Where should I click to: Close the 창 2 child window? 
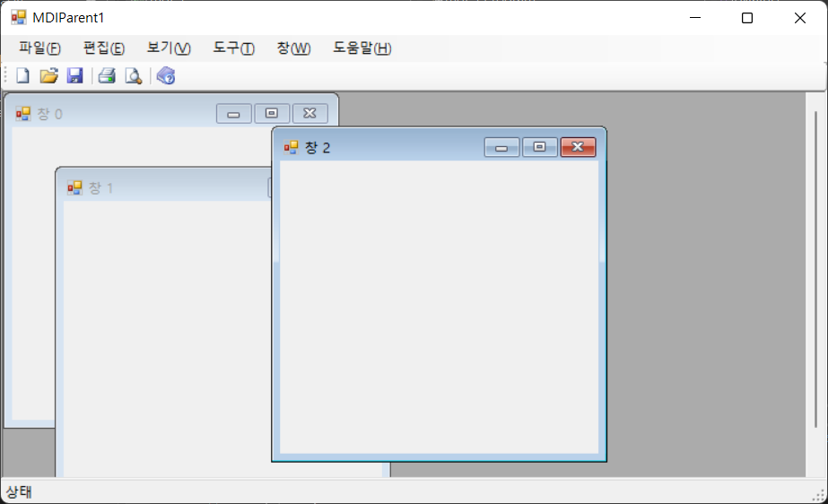click(579, 147)
